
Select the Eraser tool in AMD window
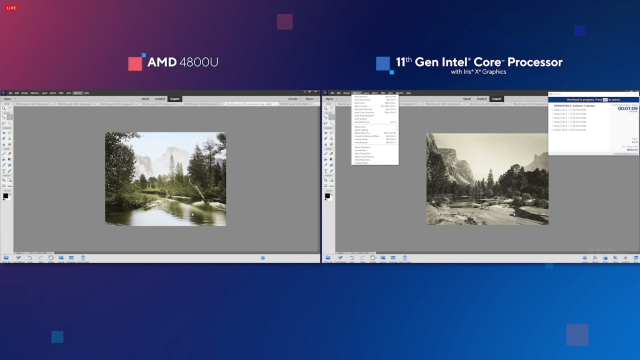coord(10,153)
